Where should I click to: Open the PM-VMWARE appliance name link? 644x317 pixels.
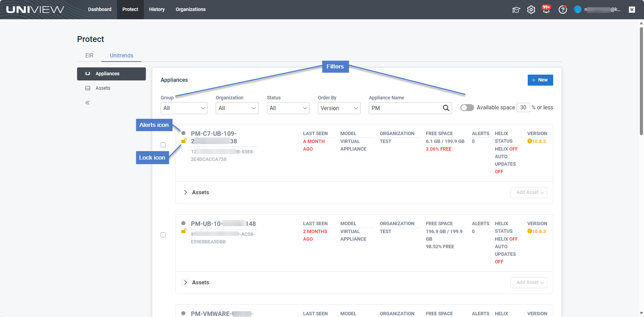click(222, 314)
